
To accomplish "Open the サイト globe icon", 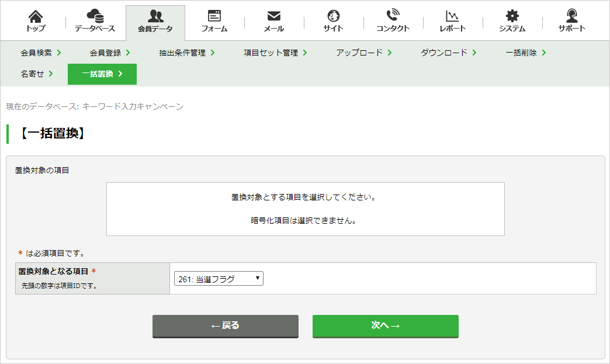I will (x=334, y=16).
